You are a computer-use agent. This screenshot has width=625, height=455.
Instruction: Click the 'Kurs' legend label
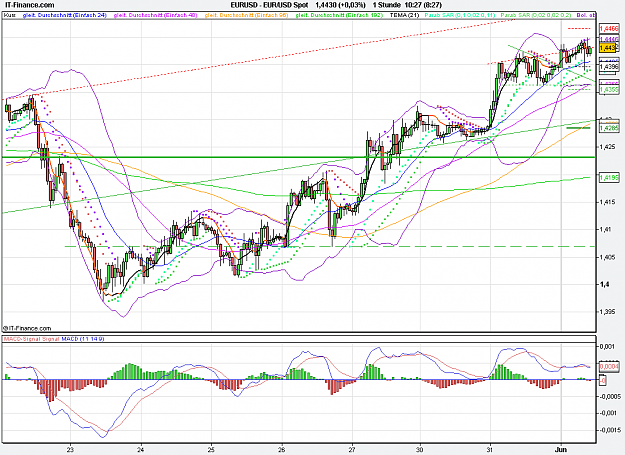pos(10,15)
